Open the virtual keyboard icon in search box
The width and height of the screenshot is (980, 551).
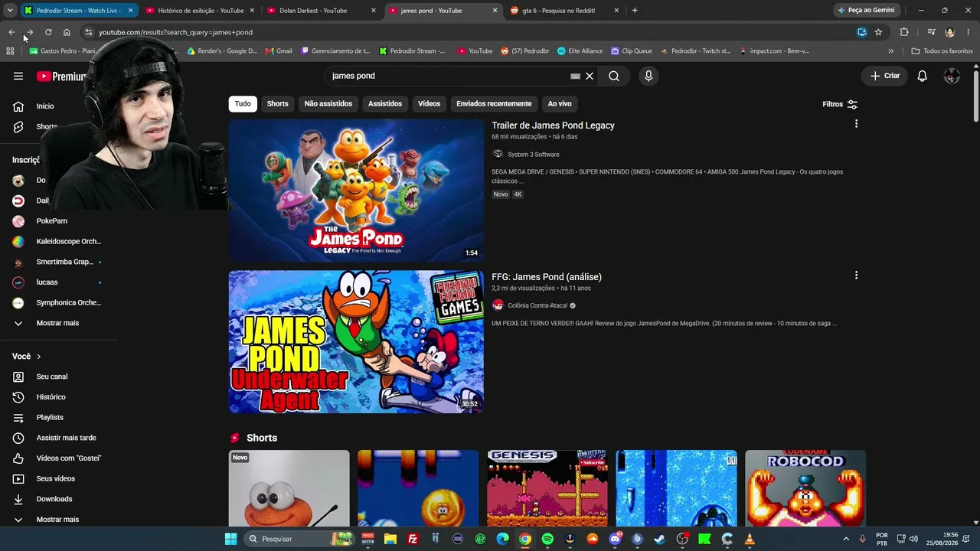tap(575, 77)
